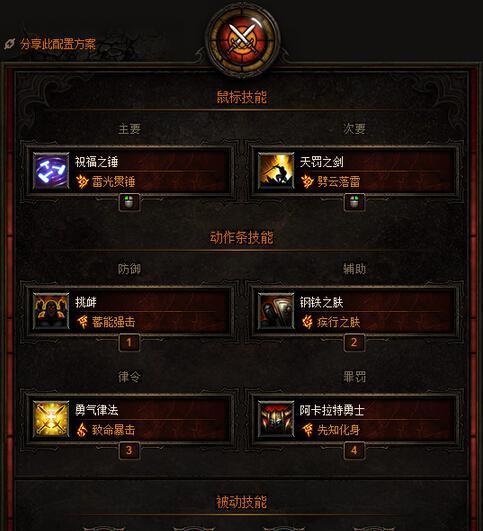Click hotkey slot number 4
This screenshot has height=531, width=483.
pyautogui.click(x=354, y=450)
